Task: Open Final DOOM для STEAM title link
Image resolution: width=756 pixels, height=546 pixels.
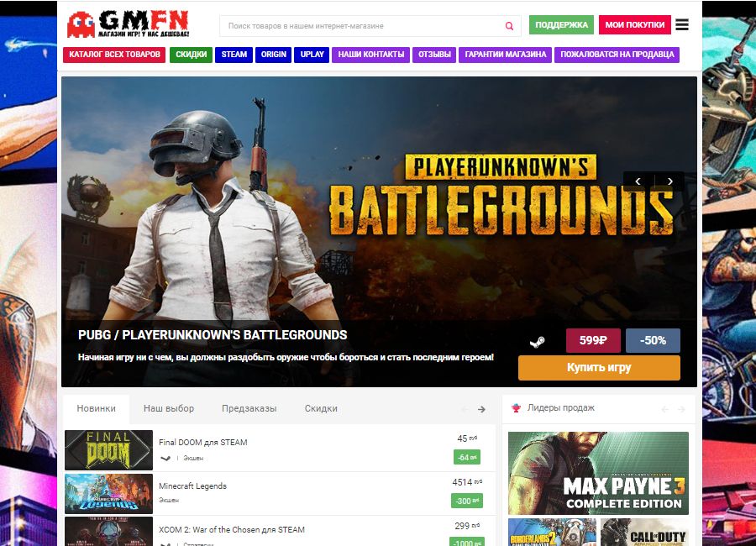Action: 203,443
